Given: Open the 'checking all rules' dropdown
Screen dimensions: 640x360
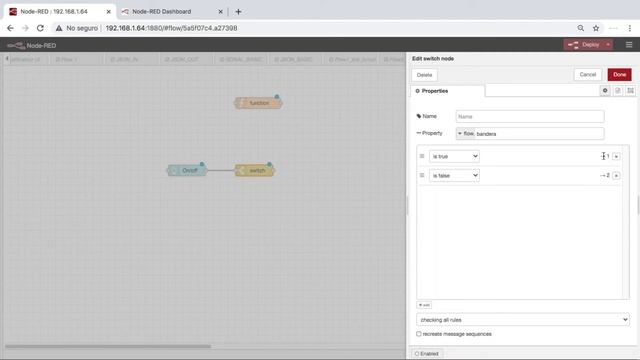Looking at the screenshot, I should pyautogui.click(x=523, y=320).
